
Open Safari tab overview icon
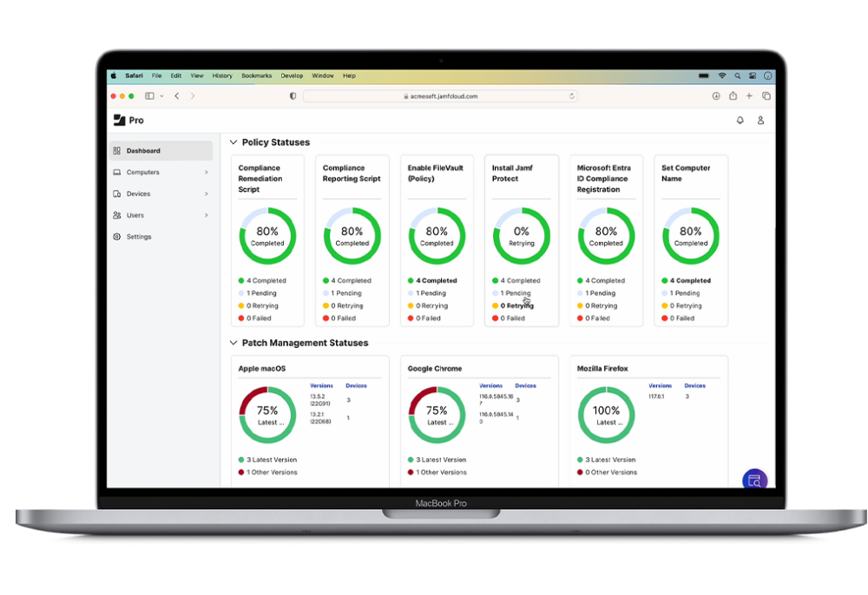766,96
